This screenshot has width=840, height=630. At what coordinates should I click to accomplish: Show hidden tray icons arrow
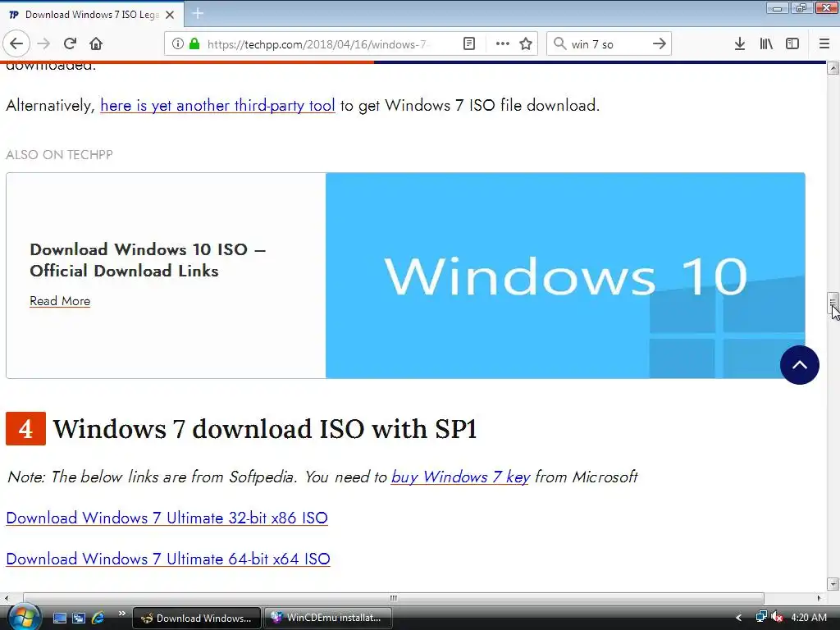[x=739, y=619]
